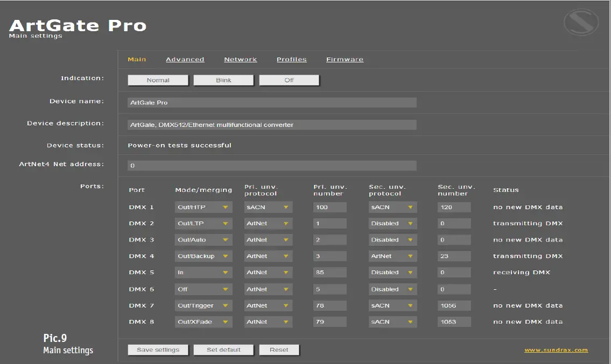Viewport: 611px width, 364px height.
Task: Expand DMX 1 Mode/merging dropdown
Action: [x=203, y=207]
